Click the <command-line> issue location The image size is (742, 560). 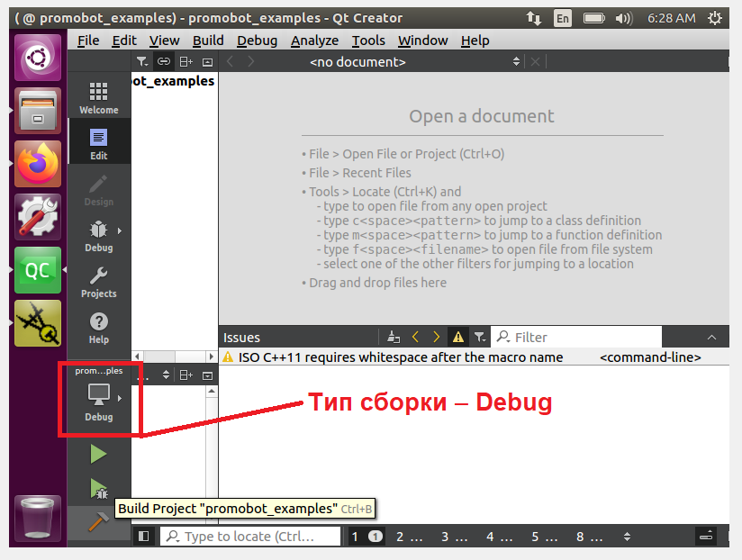point(650,357)
